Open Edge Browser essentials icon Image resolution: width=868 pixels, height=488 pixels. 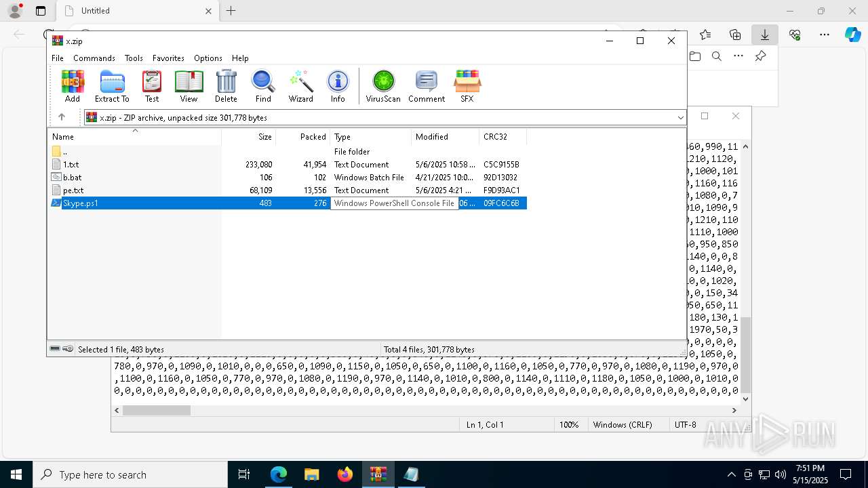(x=795, y=35)
